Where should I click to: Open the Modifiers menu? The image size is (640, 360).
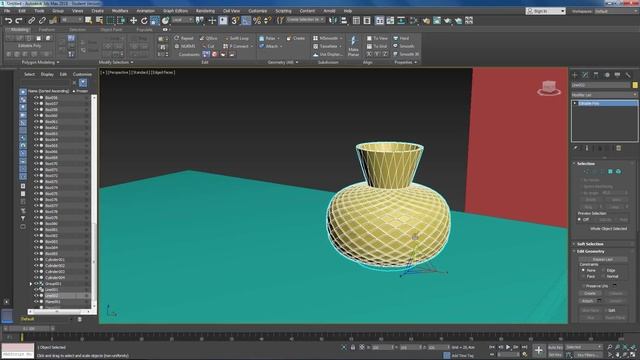120,11
